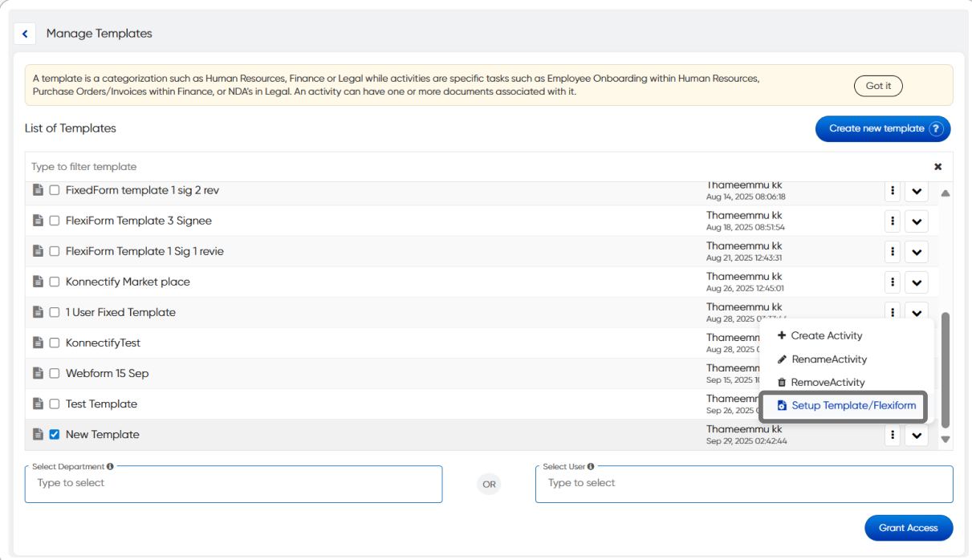
Task: Click document icon beside FlexiForm Template 3 Signee
Action: coord(38,221)
